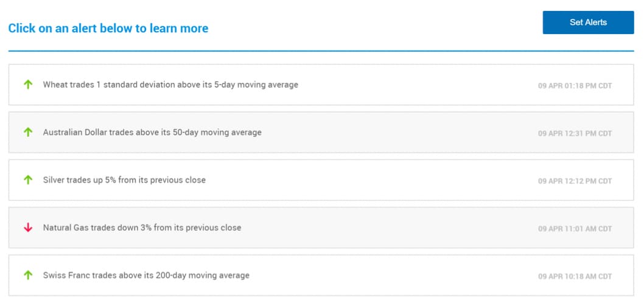Click 'Click on an alert below' heading
Screen dimensions: 644x308
(x=108, y=28)
